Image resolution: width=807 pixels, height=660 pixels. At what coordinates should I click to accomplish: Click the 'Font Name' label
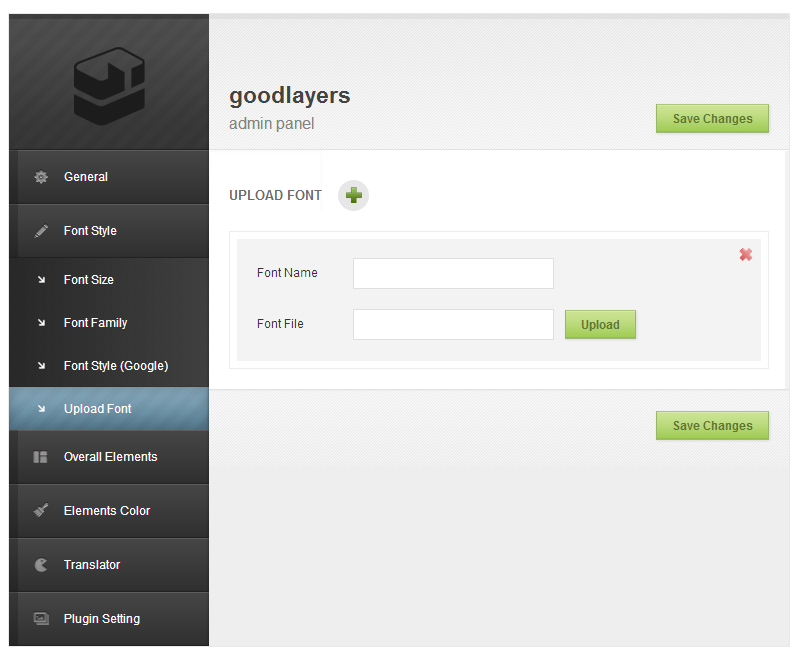(287, 273)
